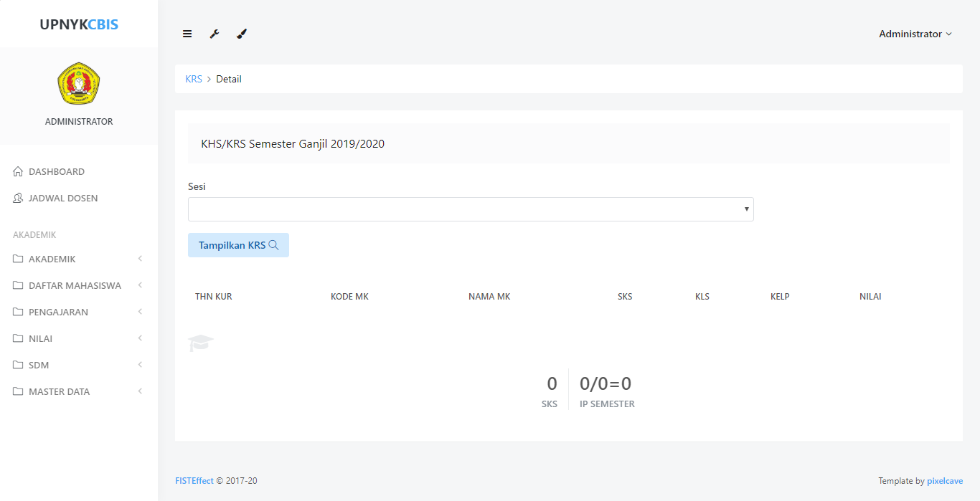Screen dimensions: 980x501
Task: Click the hamburger menu icon
Action: click(187, 34)
